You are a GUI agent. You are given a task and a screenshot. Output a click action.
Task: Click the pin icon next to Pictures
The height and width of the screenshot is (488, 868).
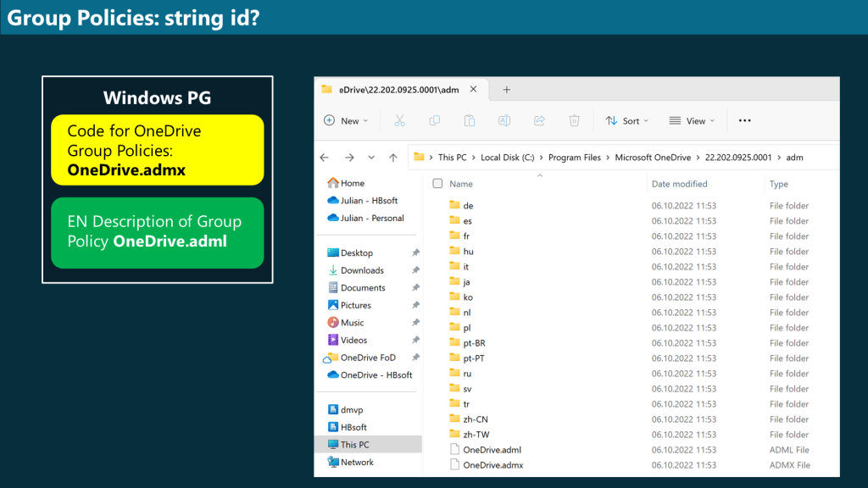coord(415,304)
